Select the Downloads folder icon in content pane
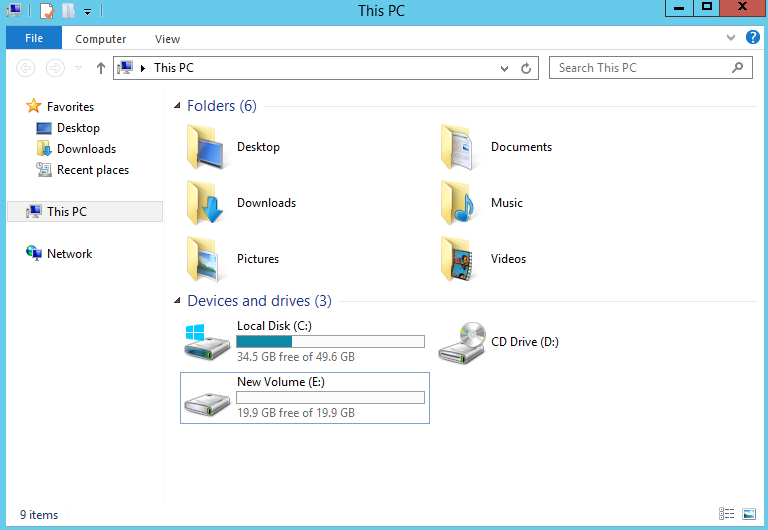Image resolution: width=768 pixels, height=530 pixels. click(x=206, y=203)
